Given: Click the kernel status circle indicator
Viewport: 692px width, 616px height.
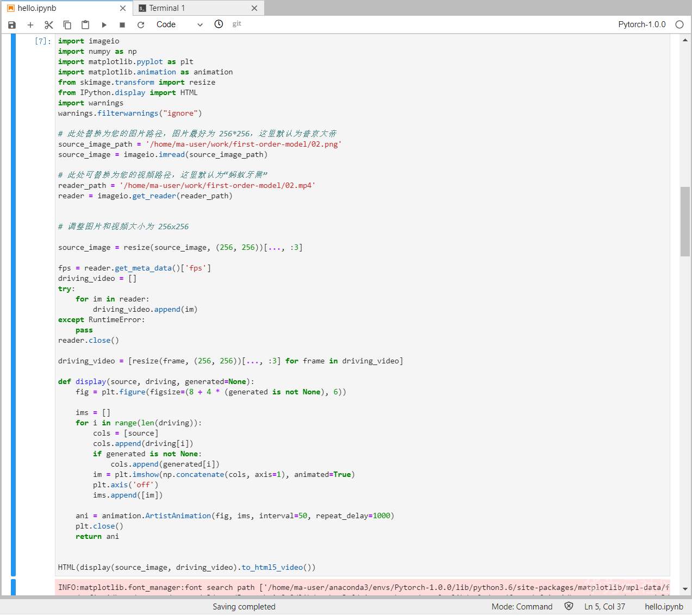Looking at the screenshot, I should coord(679,24).
